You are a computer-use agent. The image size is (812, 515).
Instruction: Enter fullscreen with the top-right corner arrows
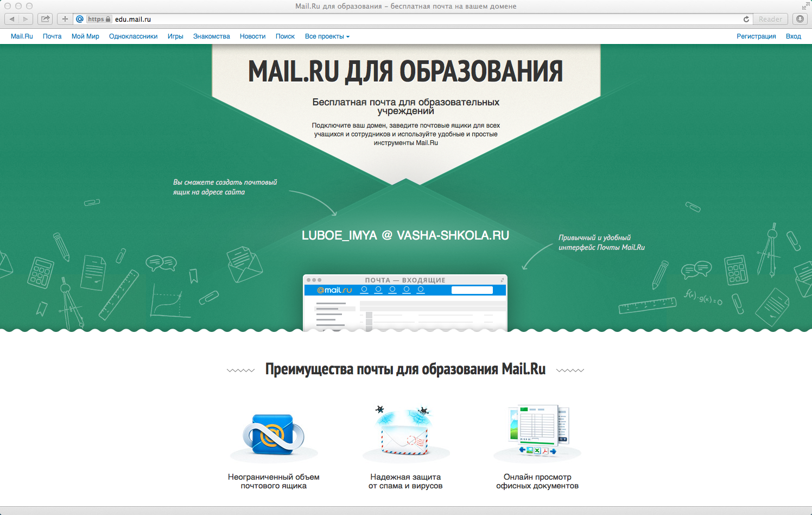[x=805, y=6]
